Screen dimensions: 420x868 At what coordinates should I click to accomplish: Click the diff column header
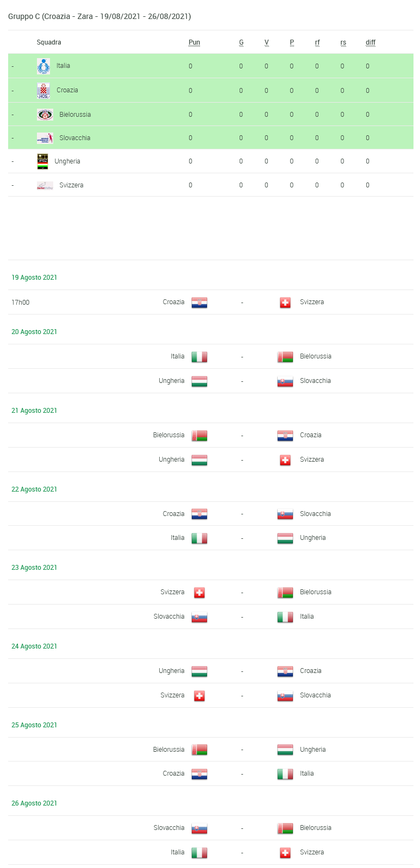click(371, 42)
